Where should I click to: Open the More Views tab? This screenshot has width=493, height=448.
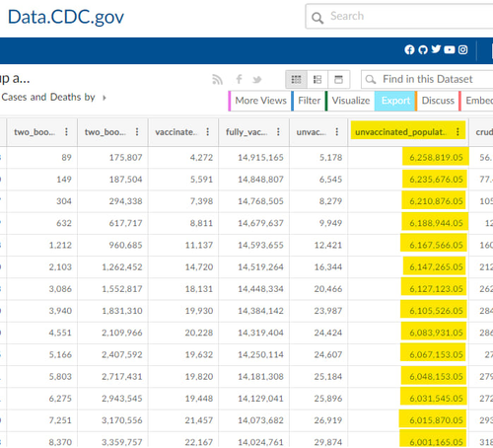(x=259, y=101)
